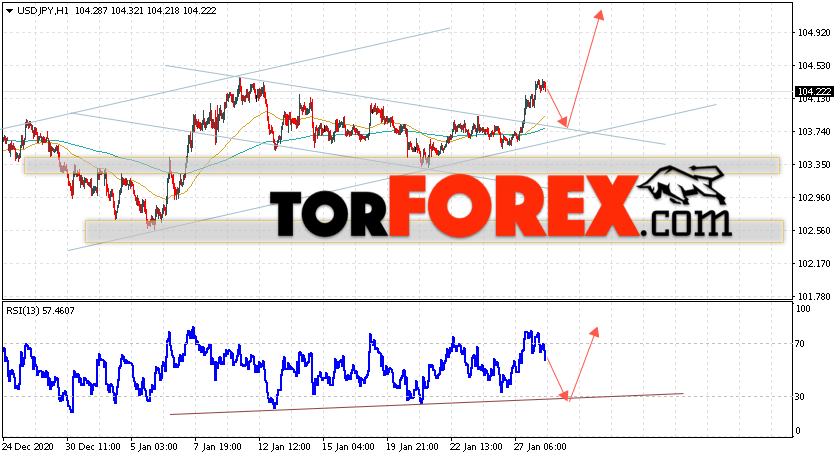Screen dimensions: 838x458
Task: Select the 104.287 open price value
Action: coord(91,11)
